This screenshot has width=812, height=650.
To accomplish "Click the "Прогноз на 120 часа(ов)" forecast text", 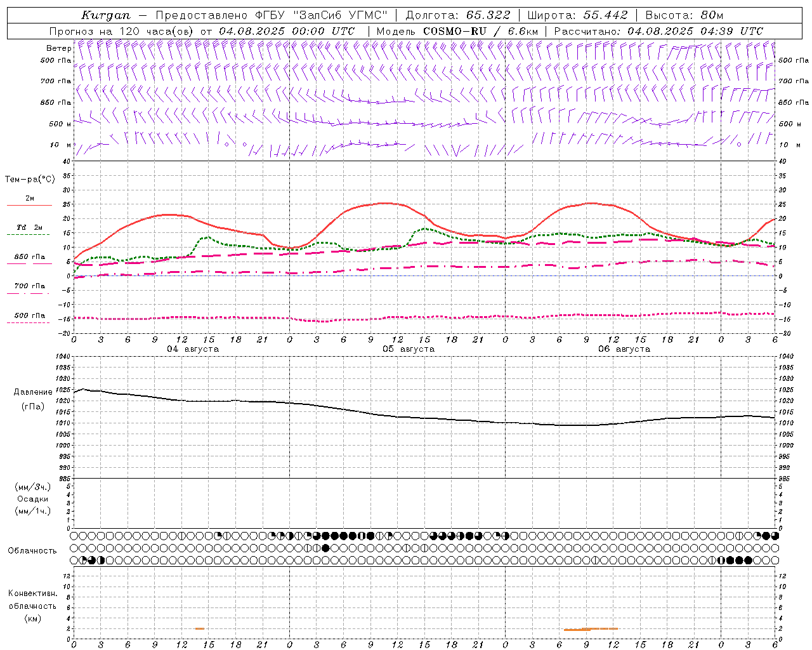I will click(122, 31).
